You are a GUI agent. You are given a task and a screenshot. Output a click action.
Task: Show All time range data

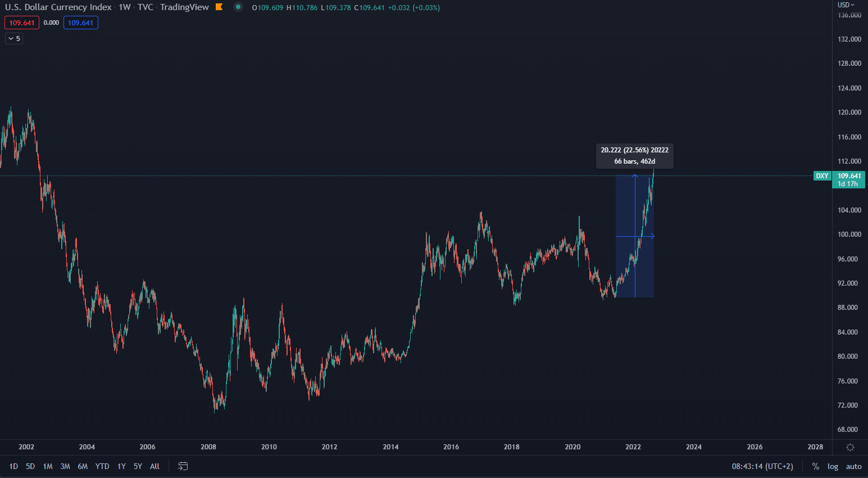(154, 466)
